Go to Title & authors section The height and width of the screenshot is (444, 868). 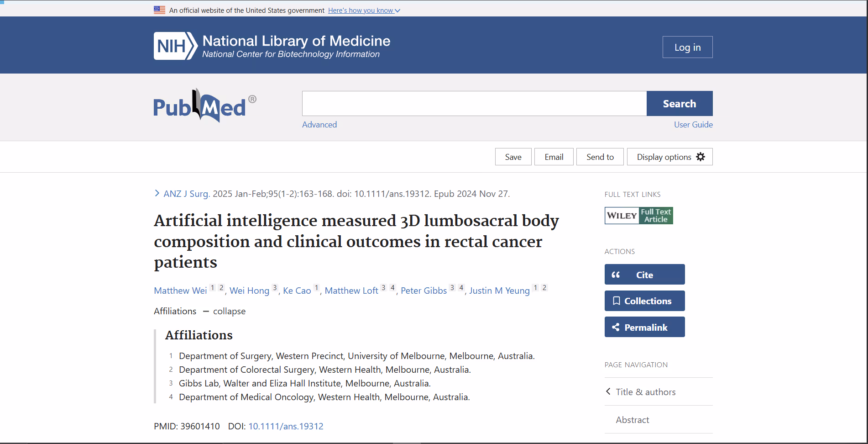(645, 392)
